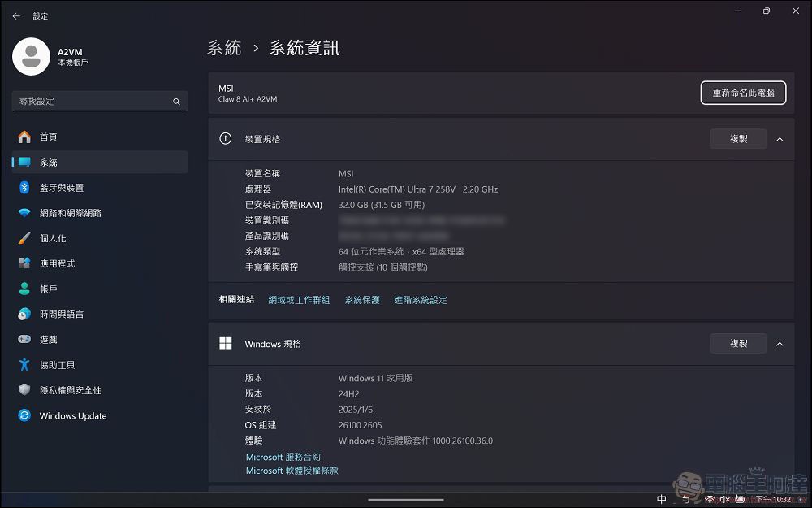Click the Windows Update sync icon

24,415
